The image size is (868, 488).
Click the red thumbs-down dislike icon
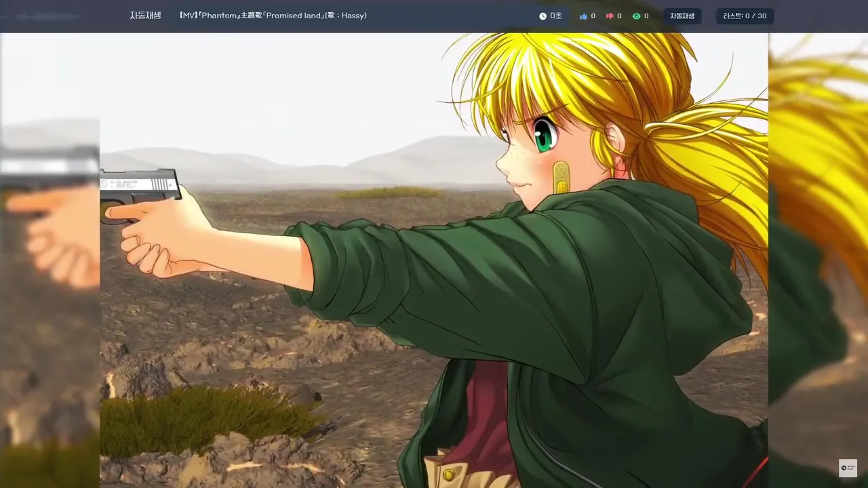click(x=609, y=16)
